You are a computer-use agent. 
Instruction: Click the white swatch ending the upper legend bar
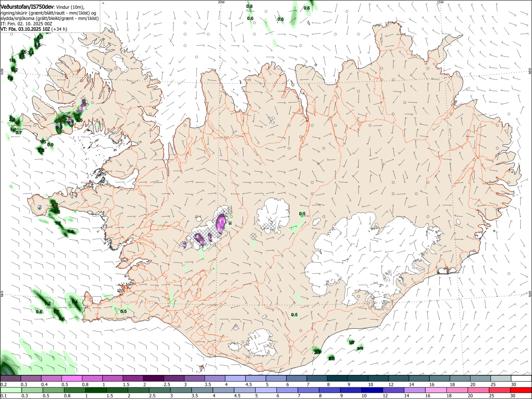[521, 379]
